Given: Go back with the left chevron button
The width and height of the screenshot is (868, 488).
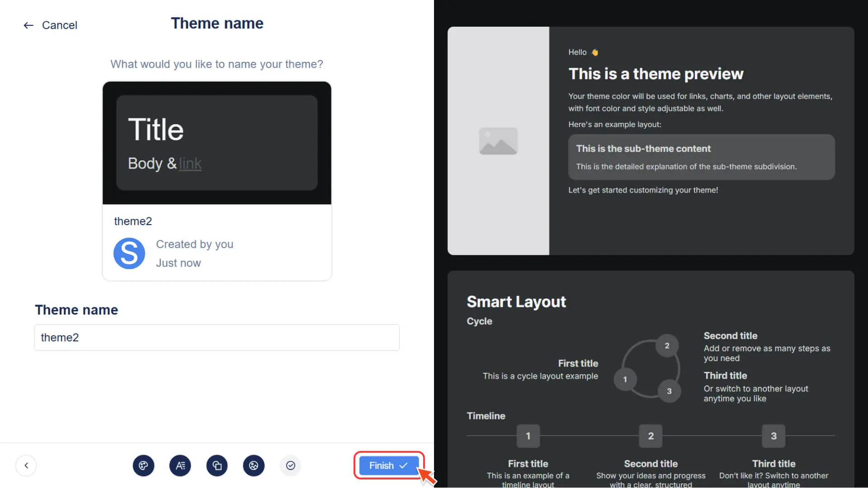Looking at the screenshot, I should 26,465.
